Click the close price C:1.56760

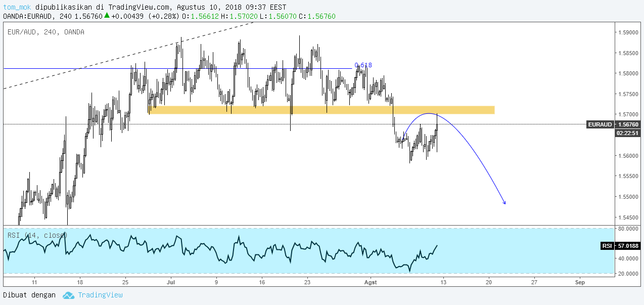317,17
